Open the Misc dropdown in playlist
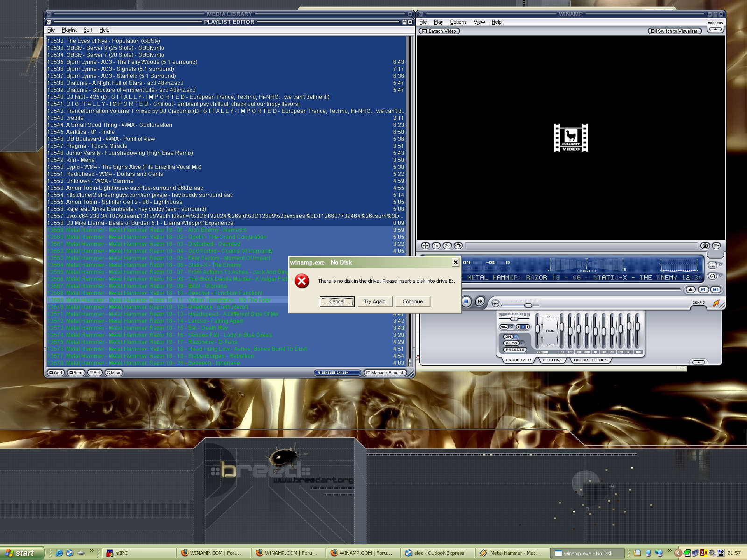Image resolution: width=747 pixels, height=560 pixels. (113, 372)
